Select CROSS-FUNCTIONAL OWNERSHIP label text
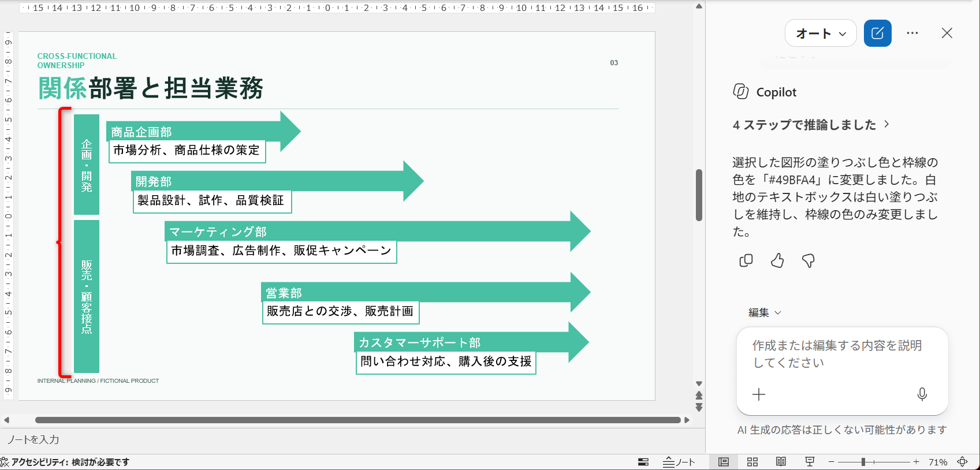 pos(77,61)
